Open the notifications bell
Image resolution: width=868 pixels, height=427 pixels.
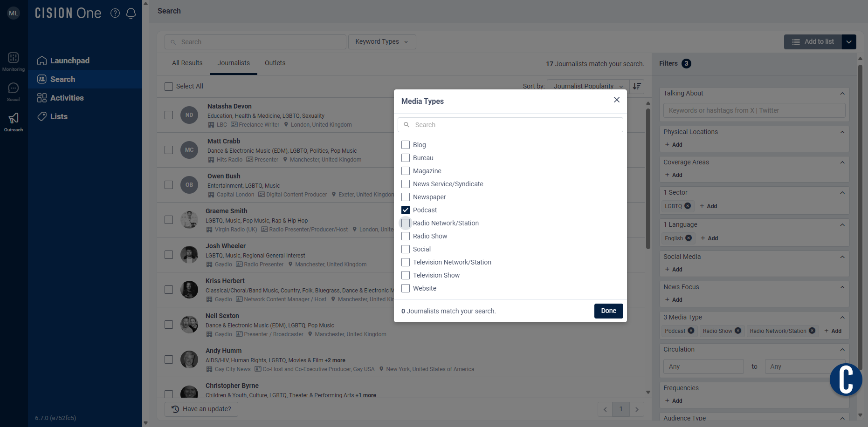[131, 13]
